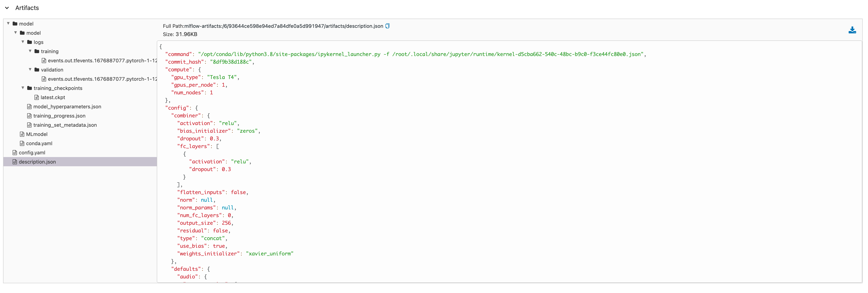
Task: Click the Artifacts section heading
Action: click(x=27, y=8)
